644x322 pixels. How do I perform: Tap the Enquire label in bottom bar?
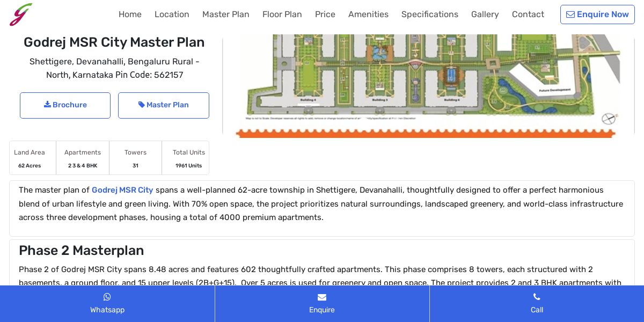tap(322, 310)
